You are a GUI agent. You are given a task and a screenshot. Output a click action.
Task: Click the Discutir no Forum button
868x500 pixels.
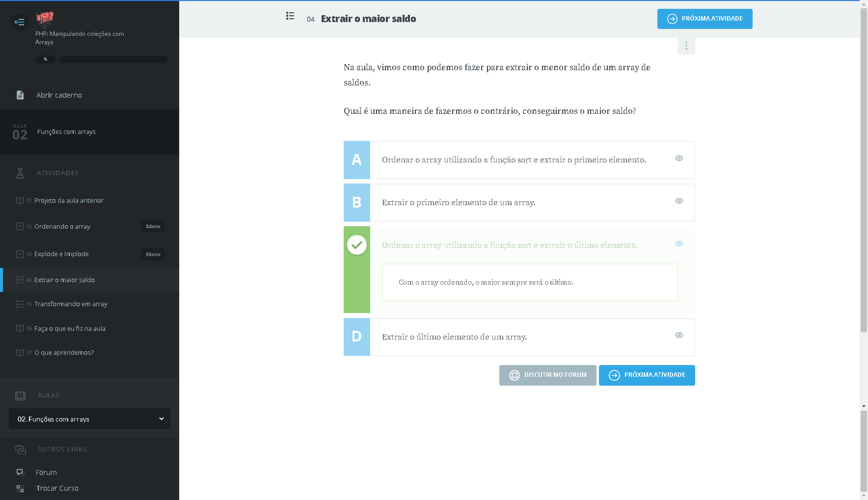pyautogui.click(x=547, y=375)
